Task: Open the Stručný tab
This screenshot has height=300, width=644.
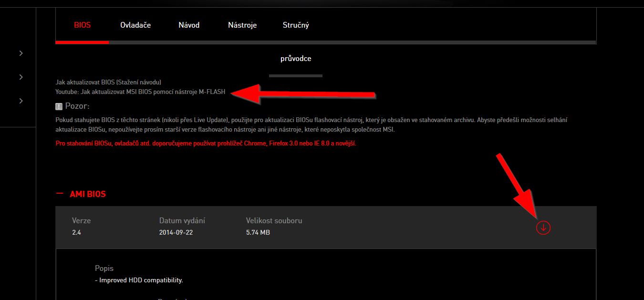Action: (x=296, y=25)
